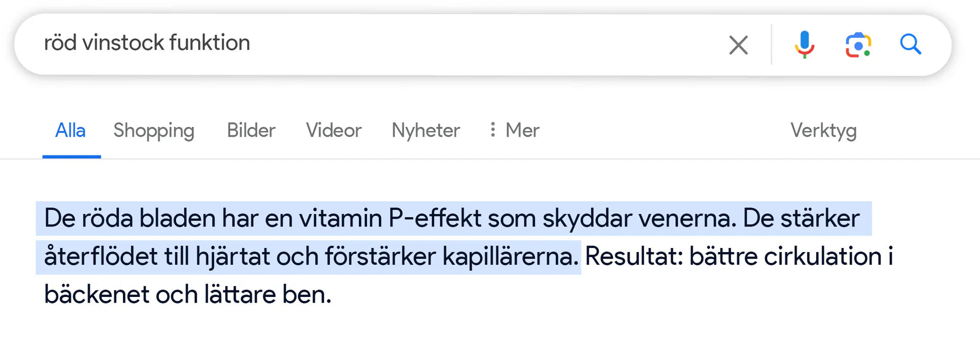Image resolution: width=980 pixels, height=350 pixels.
Task: Click the magnifying glass search icon
Action: point(910,44)
